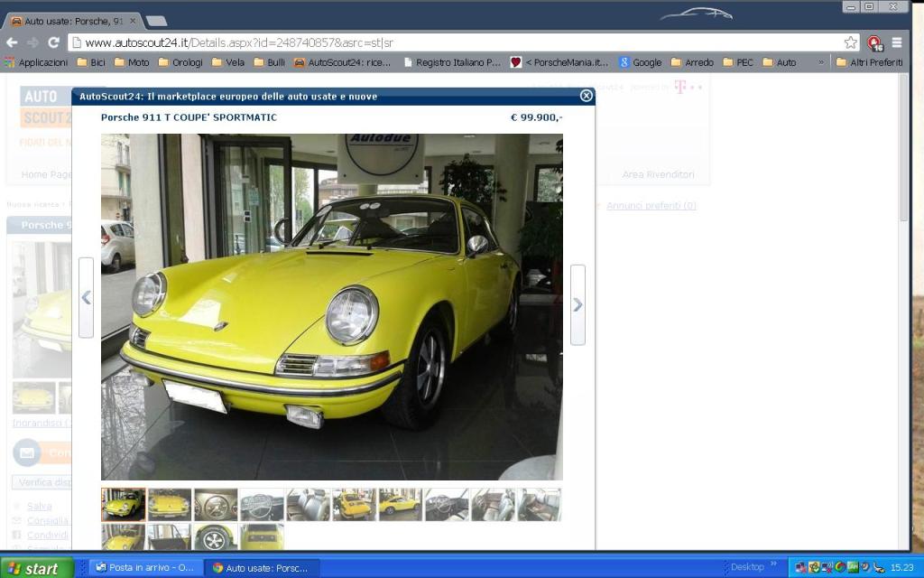924x578 pixels.
Task: Open the Bulli bookmarks folder
Action: [269, 62]
